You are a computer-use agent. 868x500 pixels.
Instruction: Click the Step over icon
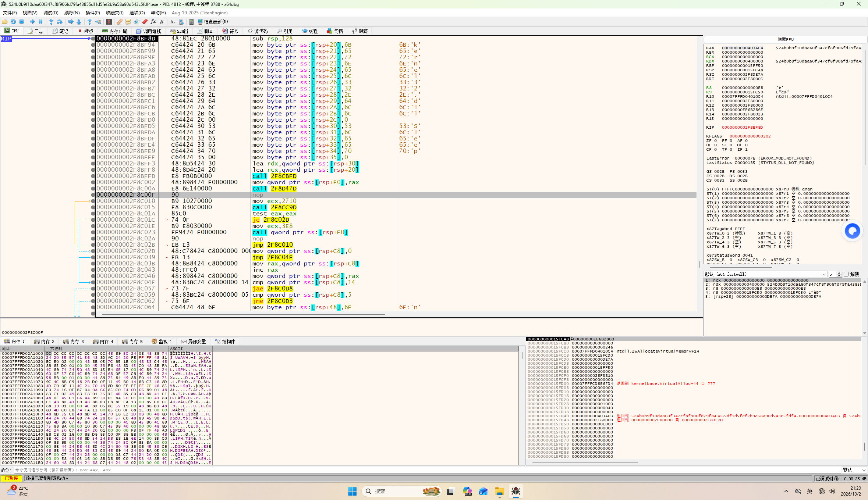point(60,22)
